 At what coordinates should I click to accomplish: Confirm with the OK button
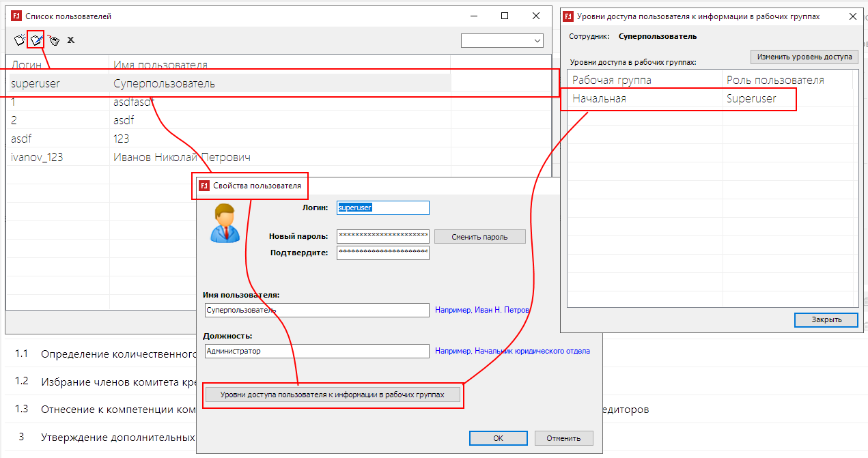[498, 438]
